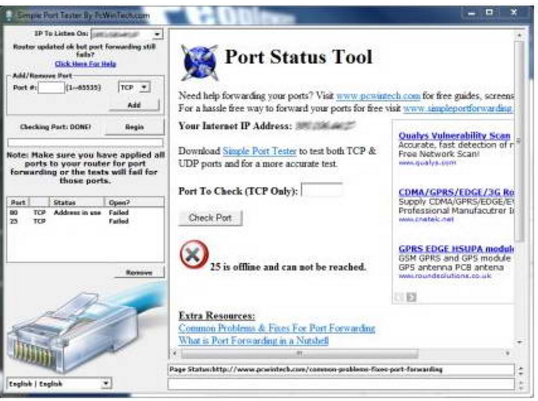Click the app icon in the title bar

[9, 15]
